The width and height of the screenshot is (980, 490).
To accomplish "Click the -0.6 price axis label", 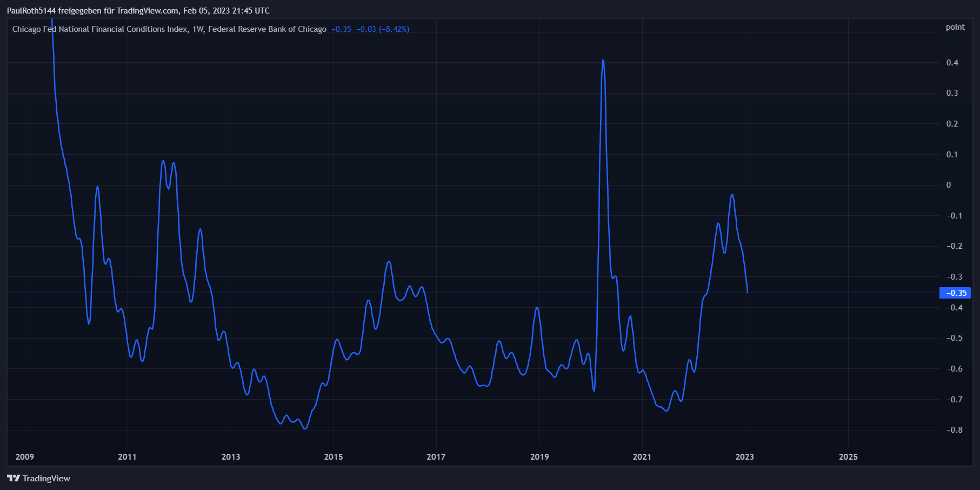I will (954, 369).
